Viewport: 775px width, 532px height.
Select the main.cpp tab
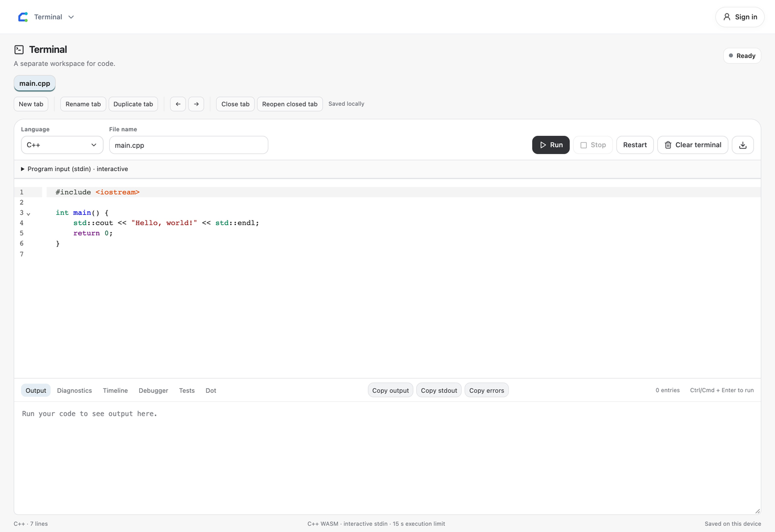pos(35,84)
